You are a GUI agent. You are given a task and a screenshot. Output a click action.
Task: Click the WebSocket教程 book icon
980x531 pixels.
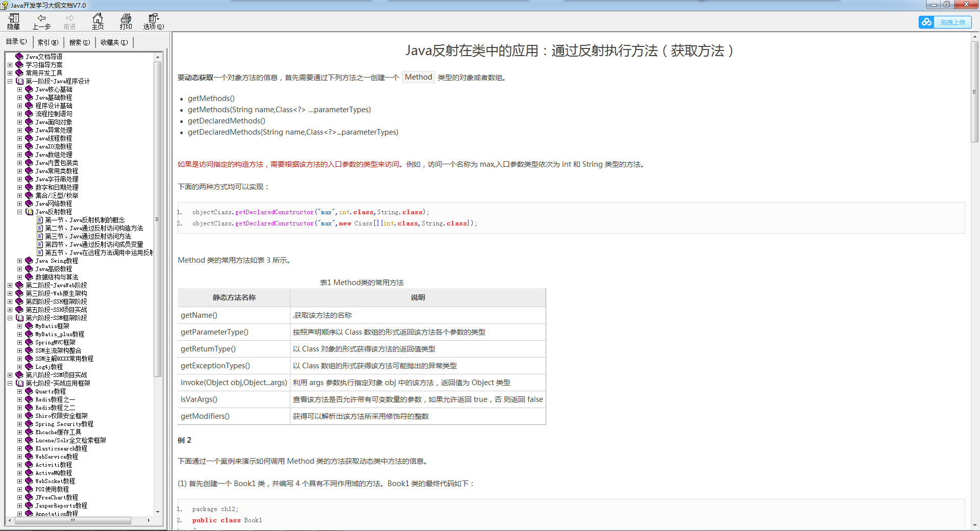(x=29, y=481)
